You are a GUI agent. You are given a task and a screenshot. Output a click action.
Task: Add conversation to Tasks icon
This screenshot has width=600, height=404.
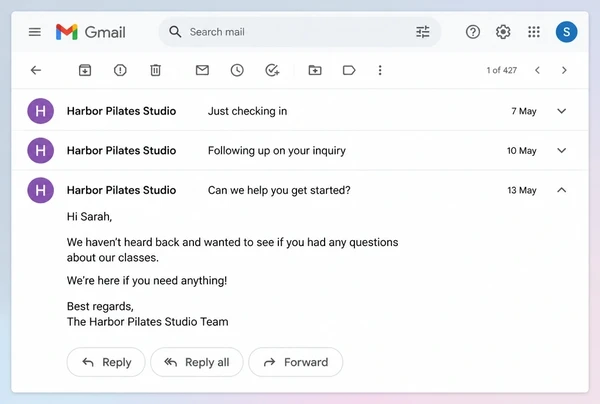click(x=272, y=70)
